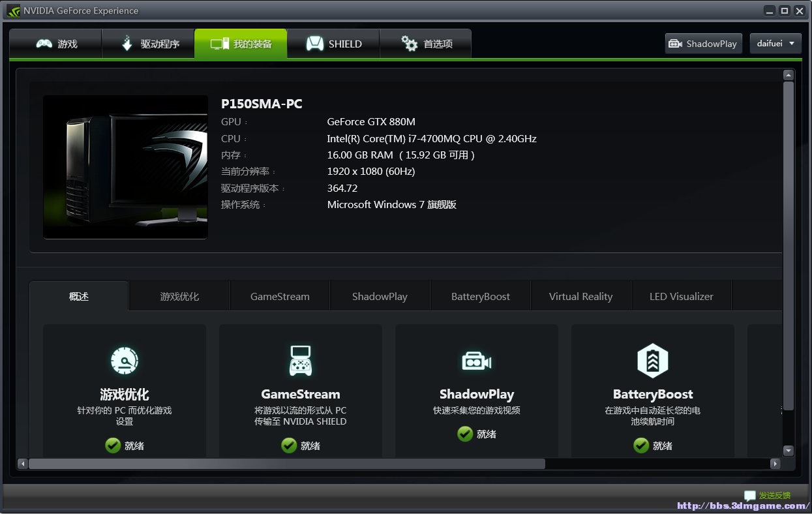Click the horizontal scrollbar left arrow

click(23, 464)
